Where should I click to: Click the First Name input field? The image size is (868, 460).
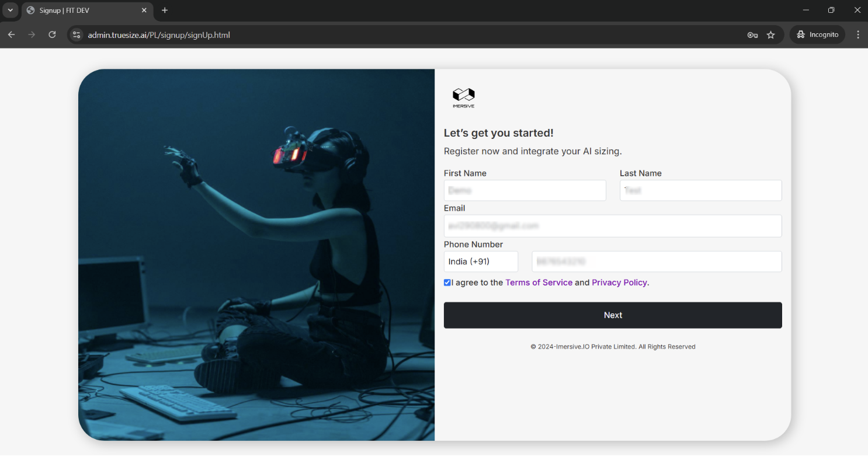525,190
